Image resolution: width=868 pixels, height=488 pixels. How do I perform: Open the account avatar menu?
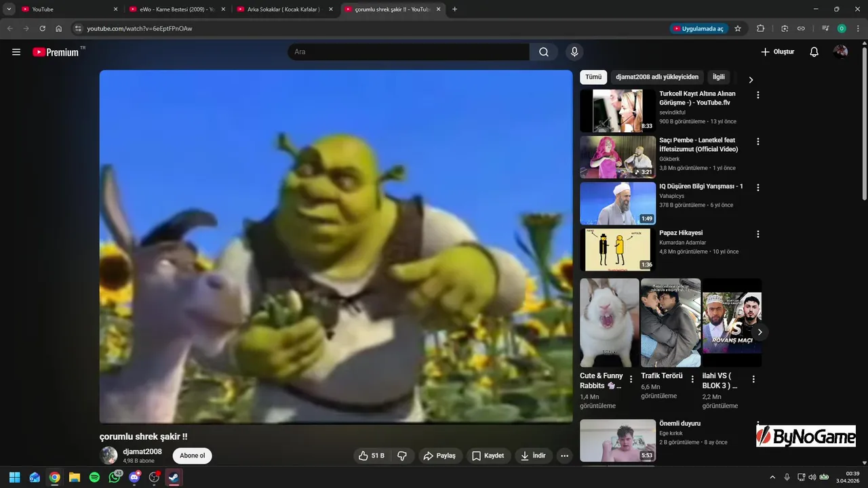[841, 52]
